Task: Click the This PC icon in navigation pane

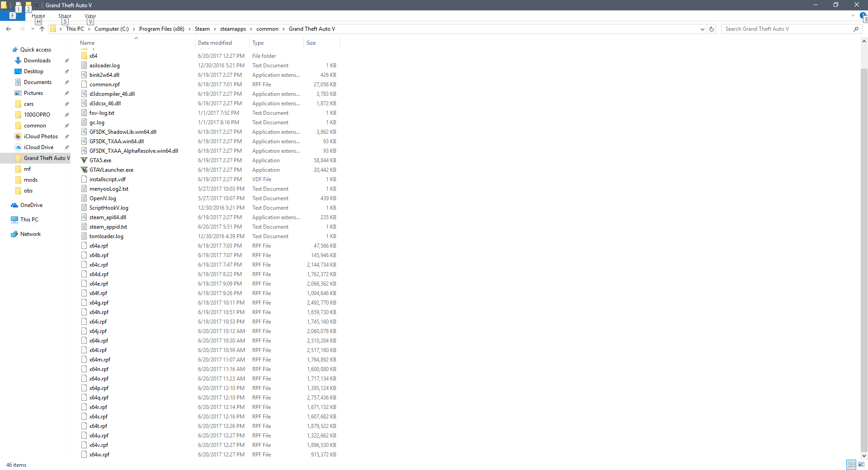Action: coord(14,220)
